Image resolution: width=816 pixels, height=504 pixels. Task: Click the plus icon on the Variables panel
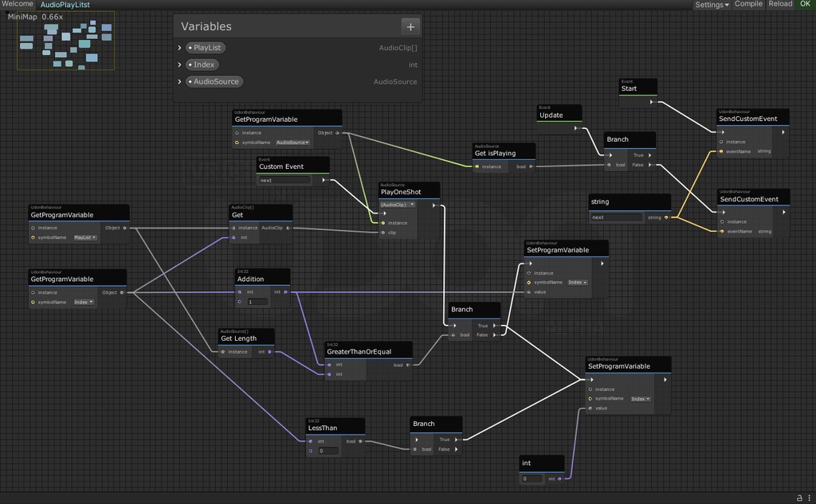click(412, 26)
